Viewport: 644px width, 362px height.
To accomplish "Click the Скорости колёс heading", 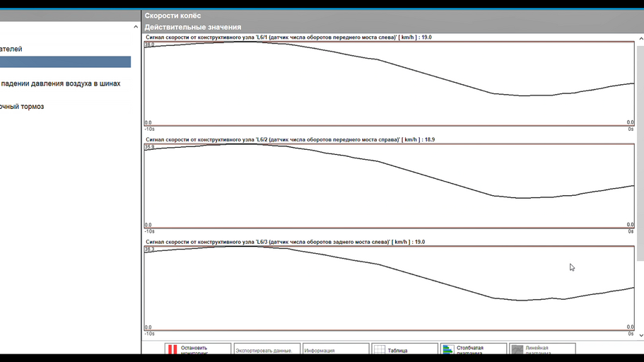I will 172,16.
